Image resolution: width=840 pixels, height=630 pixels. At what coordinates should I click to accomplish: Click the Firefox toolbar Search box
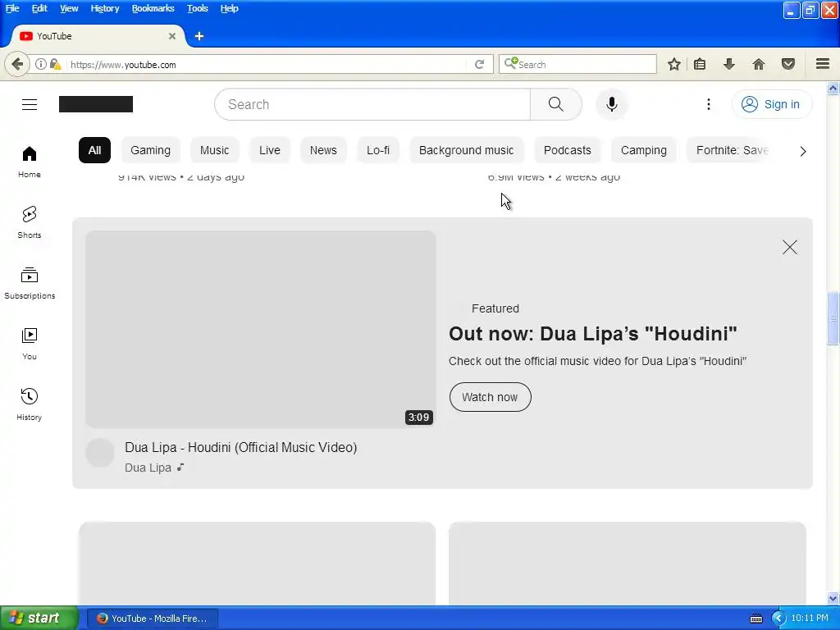pos(577,65)
